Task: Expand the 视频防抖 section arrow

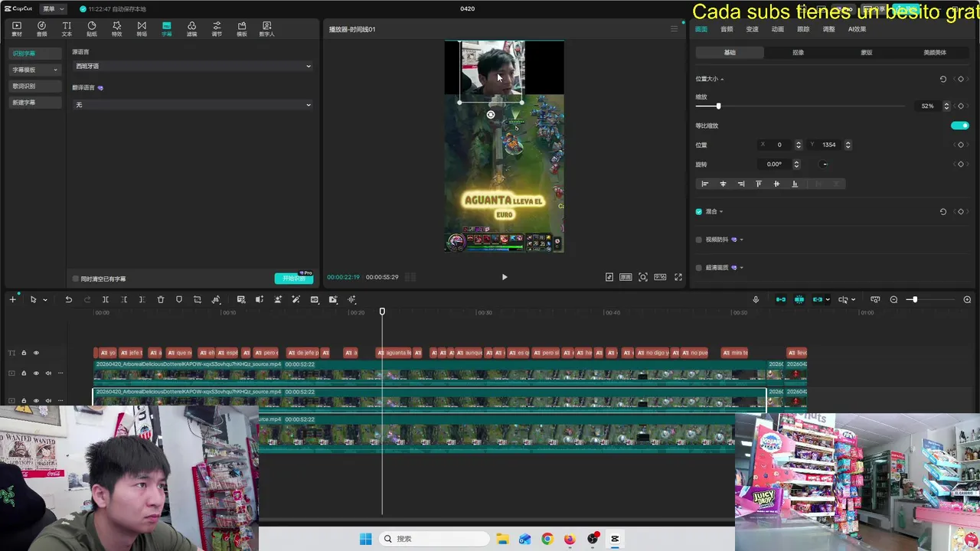Action: [x=741, y=240]
